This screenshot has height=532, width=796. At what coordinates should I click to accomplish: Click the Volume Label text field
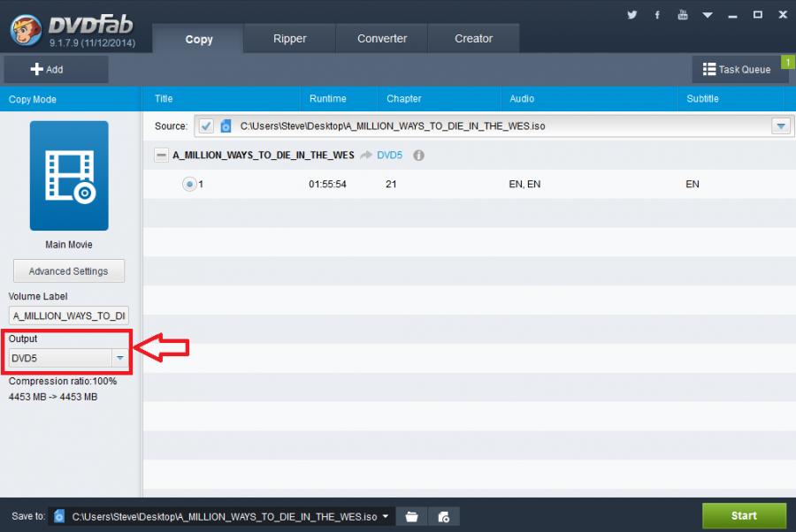tap(69, 315)
